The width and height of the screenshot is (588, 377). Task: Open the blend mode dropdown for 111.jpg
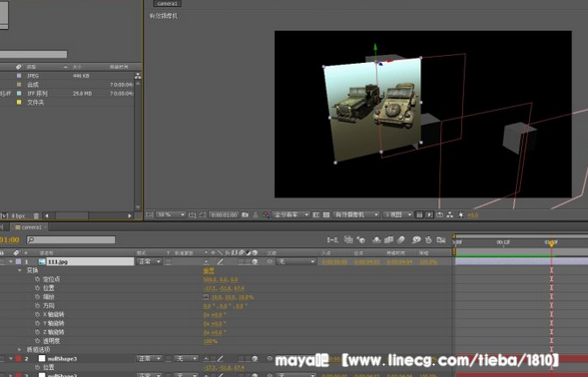click(150, 261)
